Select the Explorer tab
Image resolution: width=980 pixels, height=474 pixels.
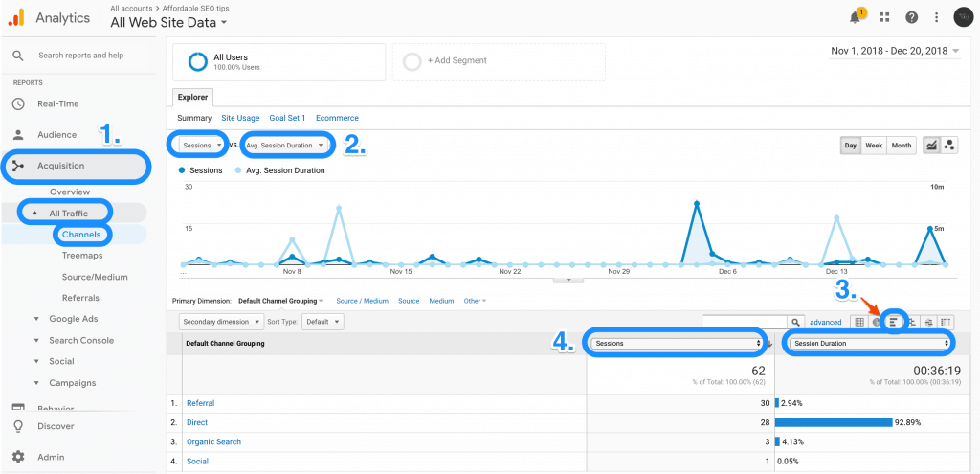point(193,98)
